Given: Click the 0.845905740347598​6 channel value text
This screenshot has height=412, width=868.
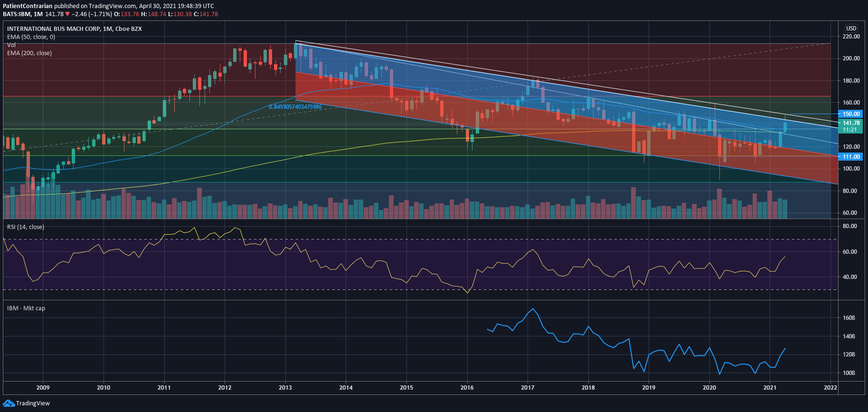Looking at the screenshot, I should pos(295,107).
